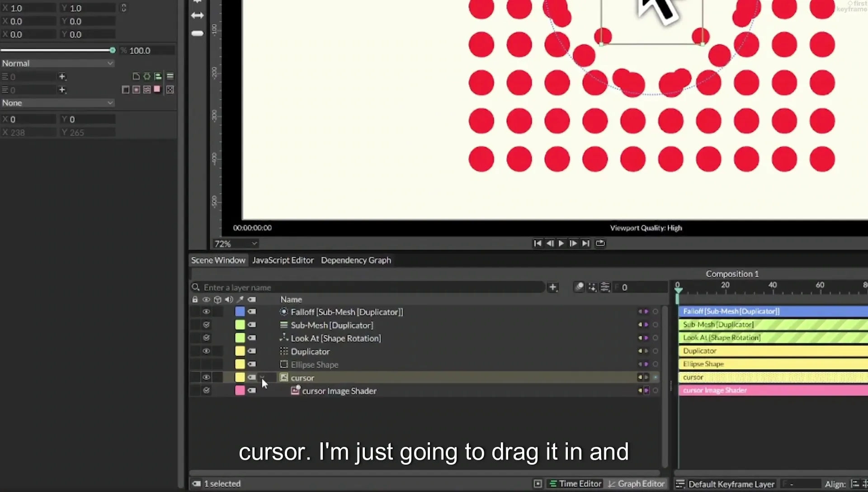Click the sparkle filter icon in scene toolbar
This screenshot has width=868, height=492.
(x=592, y=287)
